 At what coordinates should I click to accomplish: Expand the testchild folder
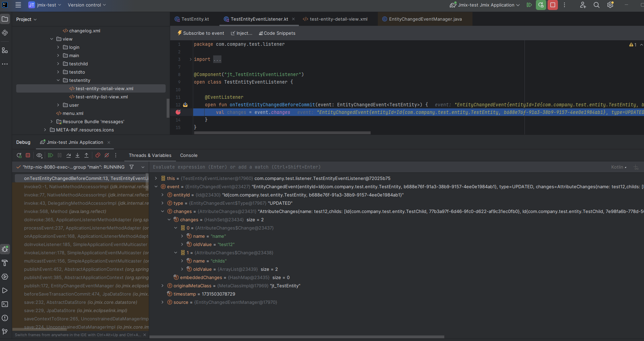click(x=58, y=64)
